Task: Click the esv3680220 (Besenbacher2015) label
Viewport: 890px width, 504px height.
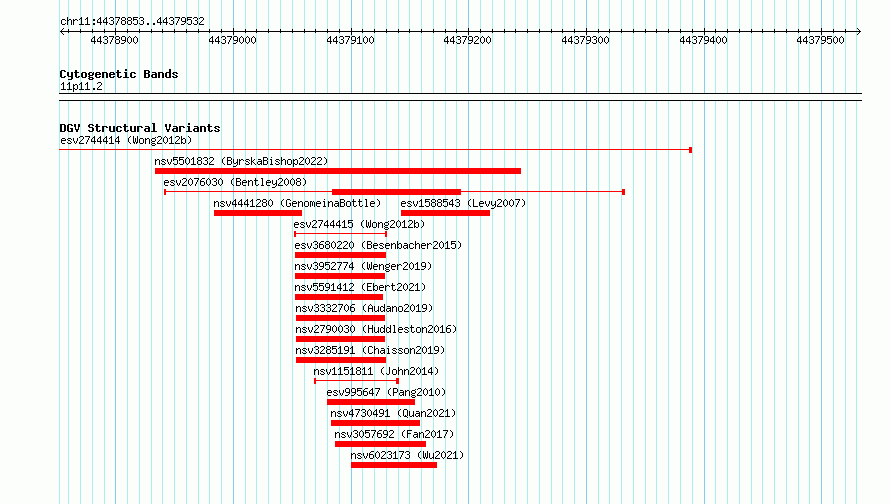Action: coord(378,245)
